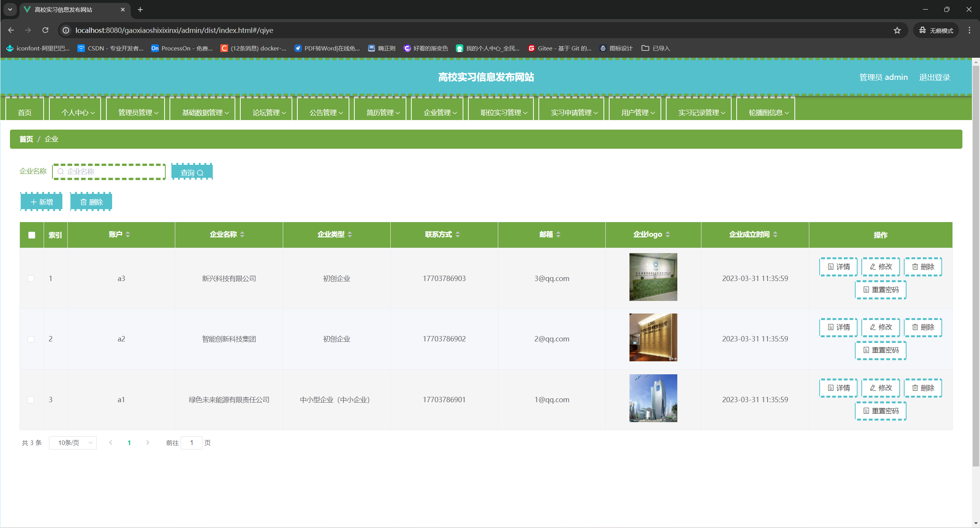This screenshot has width=980, height=528.
Task: Click the plus icon to add enterprise
Action: click(x=41, y=202)
